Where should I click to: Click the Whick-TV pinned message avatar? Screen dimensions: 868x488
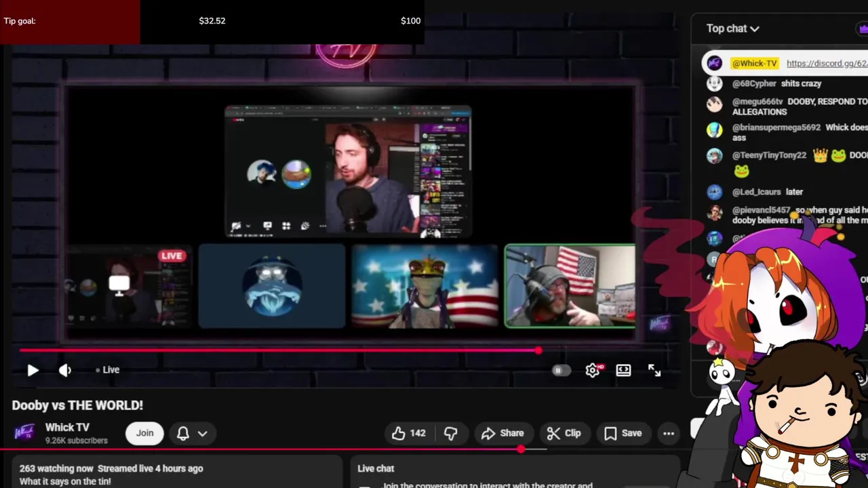pos(715,63)
